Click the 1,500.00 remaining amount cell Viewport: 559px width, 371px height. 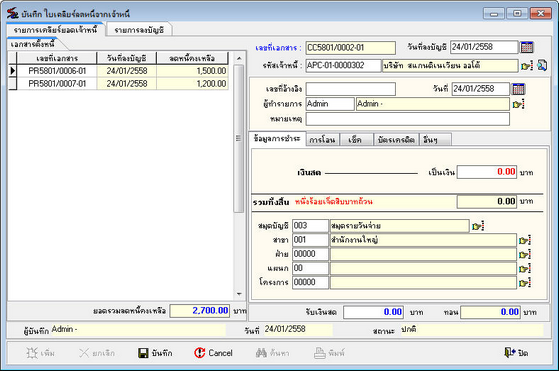coord(192,71)
